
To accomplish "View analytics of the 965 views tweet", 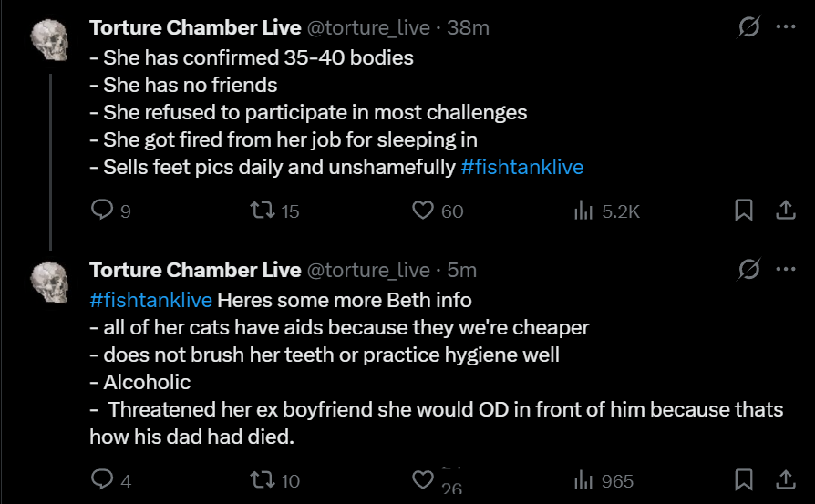I will click(583, 480).
